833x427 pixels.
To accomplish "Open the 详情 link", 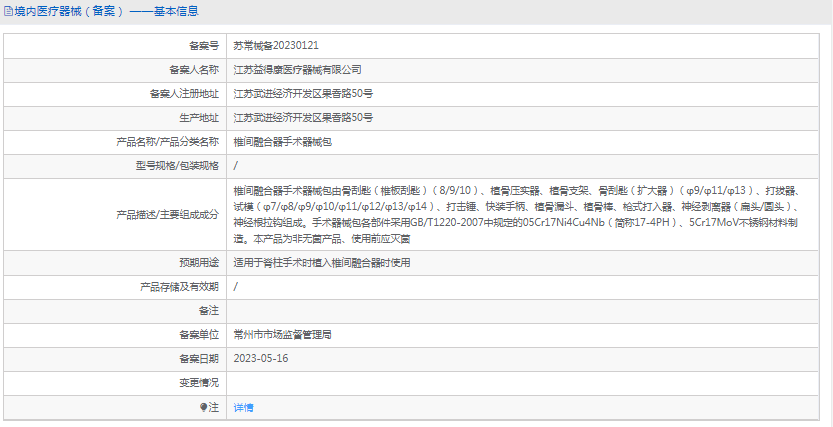I will [x=243, y=407].
